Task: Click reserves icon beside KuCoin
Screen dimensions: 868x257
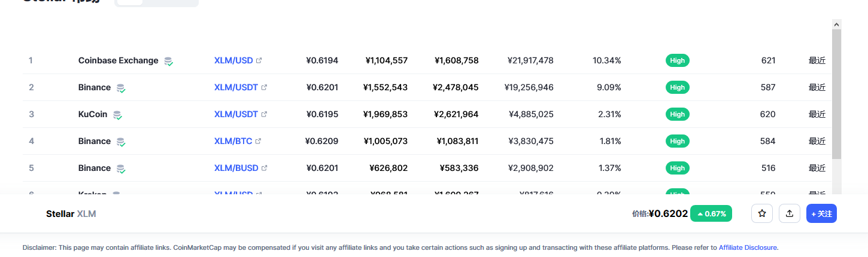Action: [x=118, y=115]
